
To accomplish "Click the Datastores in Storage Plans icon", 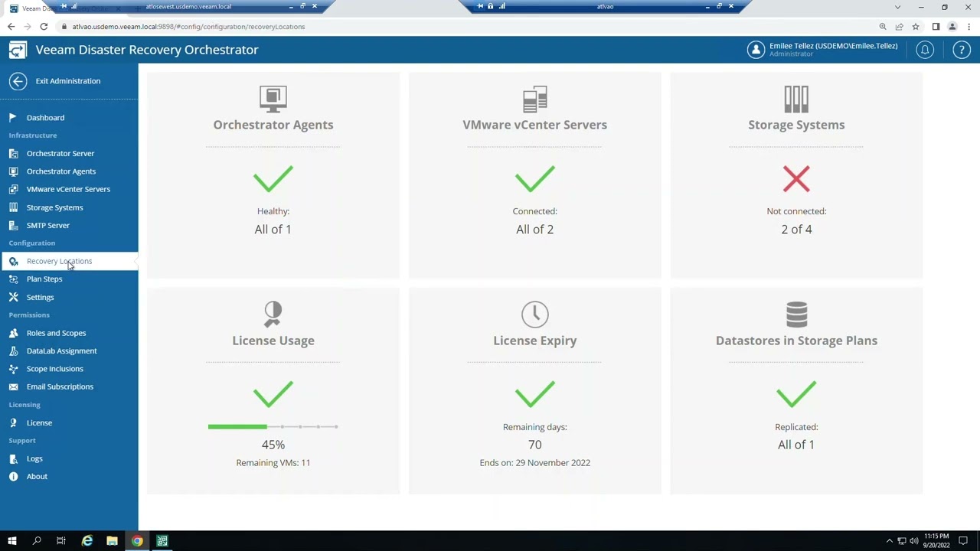I will point(796,314).
